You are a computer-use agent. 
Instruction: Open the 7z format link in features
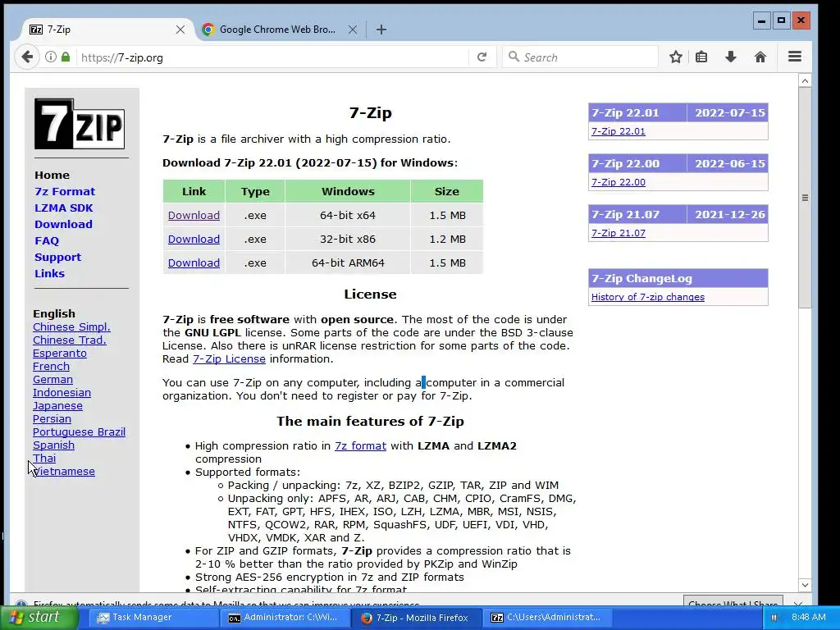coord(360,445)
